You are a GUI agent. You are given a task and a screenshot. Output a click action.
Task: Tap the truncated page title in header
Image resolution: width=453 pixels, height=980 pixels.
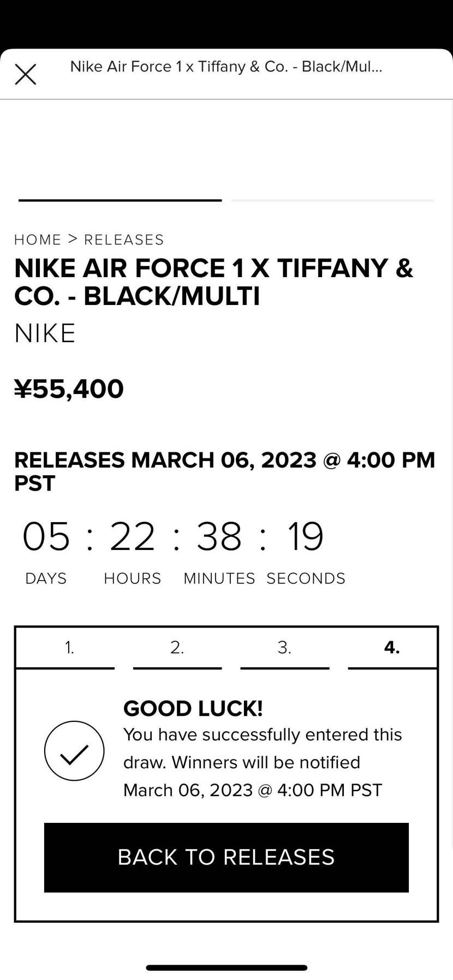tap(226, 67)
